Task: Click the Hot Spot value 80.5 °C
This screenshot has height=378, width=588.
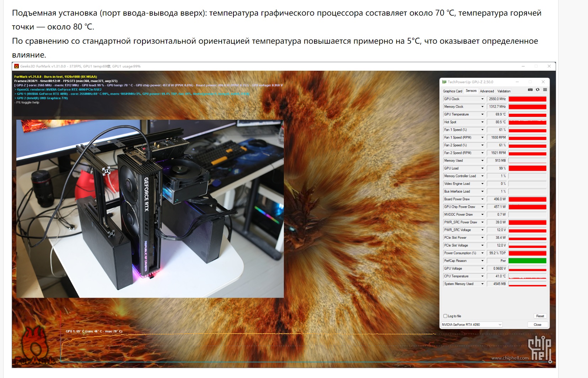Action: point(497,122)
